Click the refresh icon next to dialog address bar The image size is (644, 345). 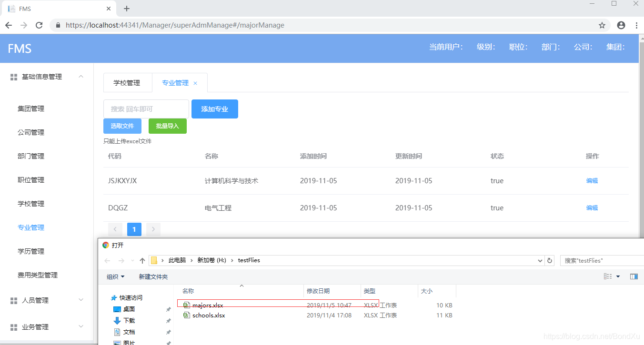[549, 260]
